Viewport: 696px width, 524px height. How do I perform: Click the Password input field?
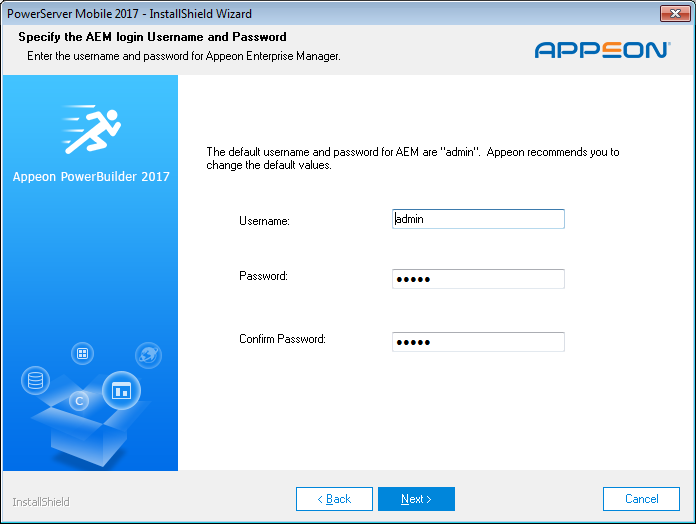point(478,279)
